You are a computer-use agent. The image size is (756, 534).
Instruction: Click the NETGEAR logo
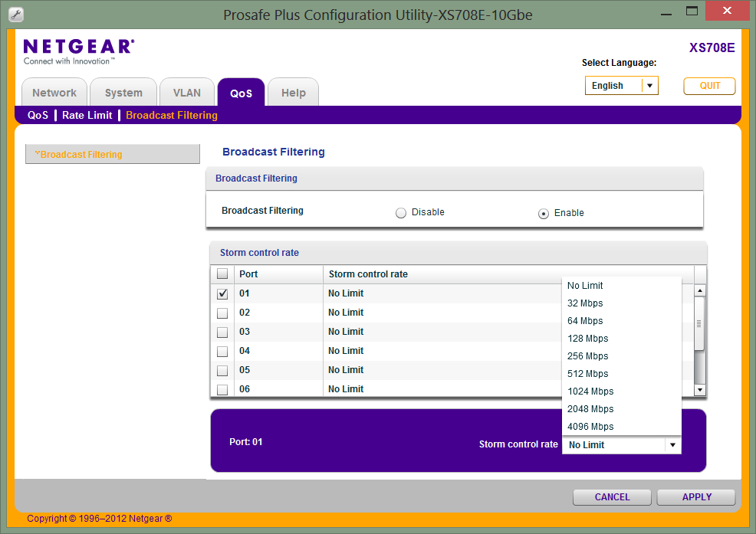click(x=79, y=51)
